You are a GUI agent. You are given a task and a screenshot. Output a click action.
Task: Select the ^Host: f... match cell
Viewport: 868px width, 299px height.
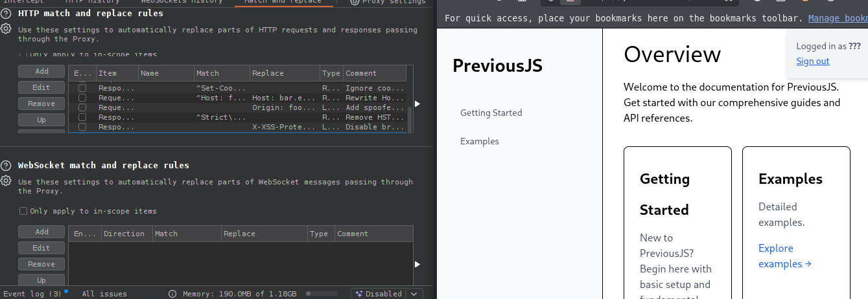coord(222,98)
